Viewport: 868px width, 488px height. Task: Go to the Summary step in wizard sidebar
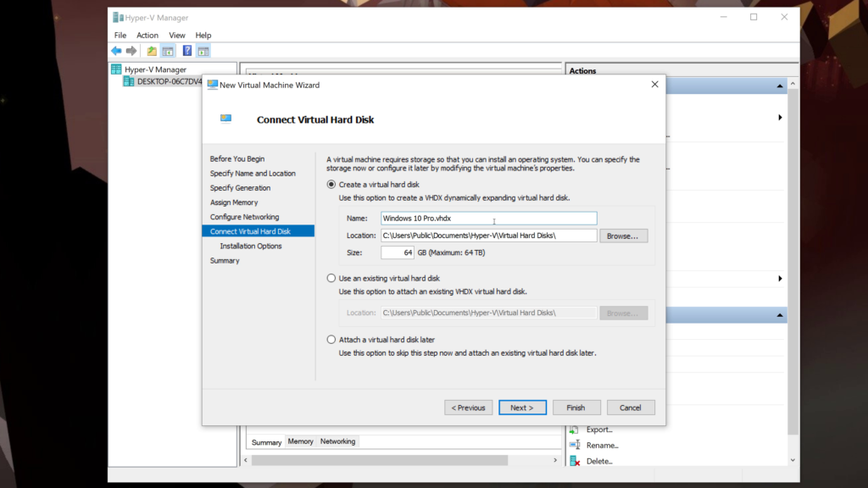225,261
